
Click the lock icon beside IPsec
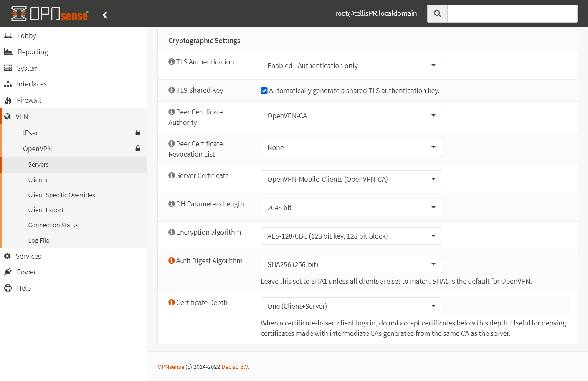138,132
